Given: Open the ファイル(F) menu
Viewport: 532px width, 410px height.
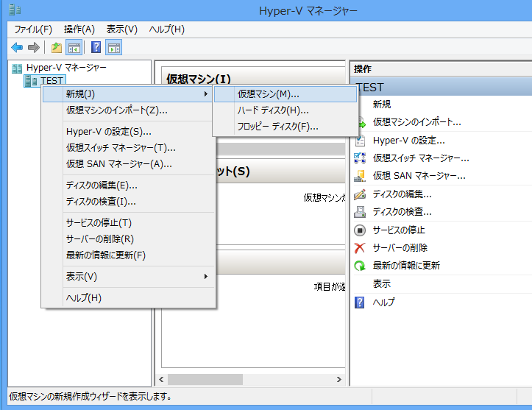Looking at the screenshot, I should point(33,29).
